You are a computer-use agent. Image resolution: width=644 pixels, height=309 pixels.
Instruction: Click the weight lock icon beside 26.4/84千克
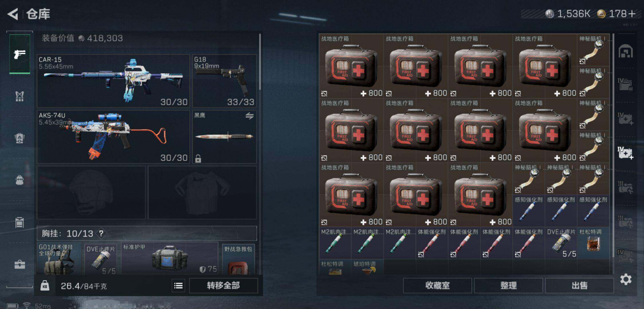[x=45, y=286]
